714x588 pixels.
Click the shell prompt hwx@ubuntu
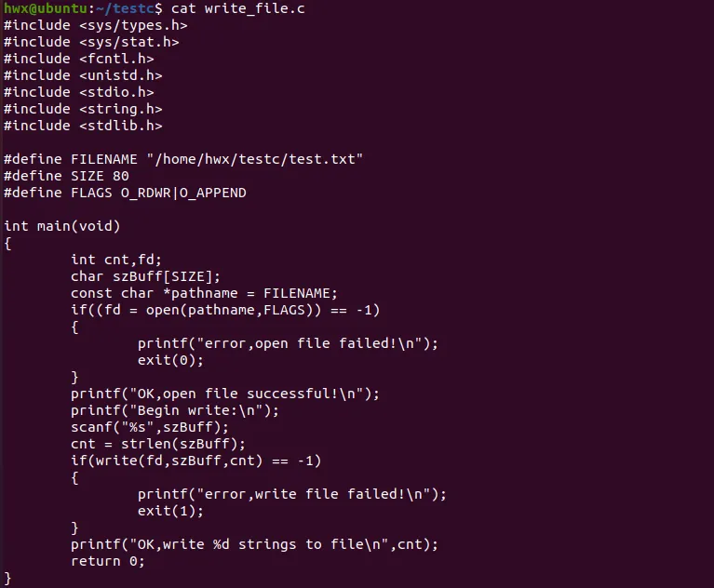tap(39, 8)
